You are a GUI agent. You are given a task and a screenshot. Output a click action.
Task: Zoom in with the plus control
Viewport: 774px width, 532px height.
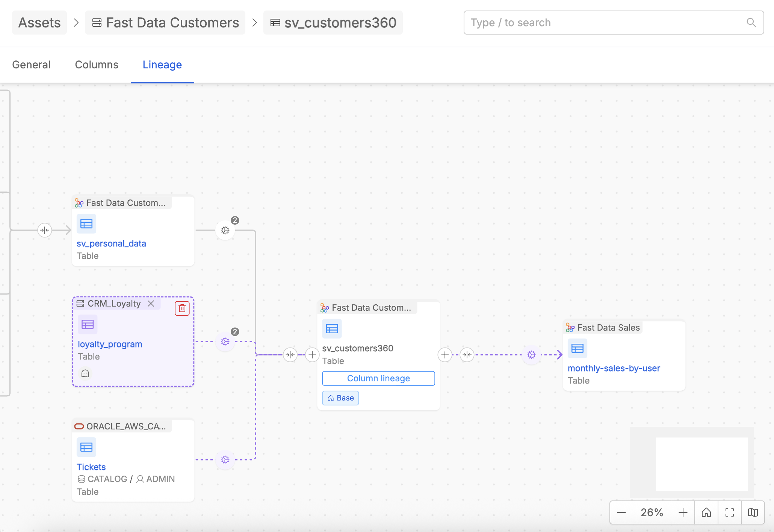[x=683, y=512]
